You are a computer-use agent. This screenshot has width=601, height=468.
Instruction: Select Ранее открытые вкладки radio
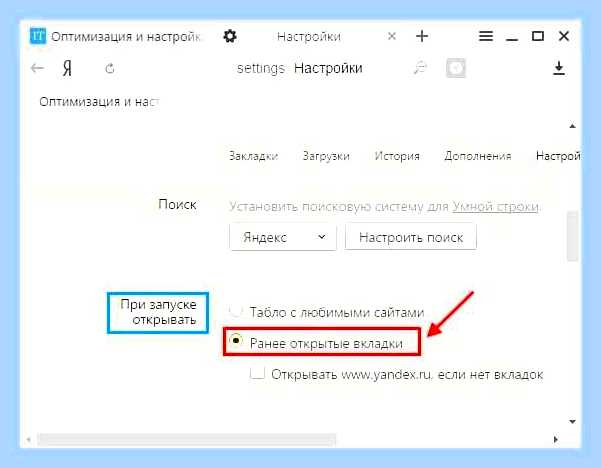pos(235,340)
